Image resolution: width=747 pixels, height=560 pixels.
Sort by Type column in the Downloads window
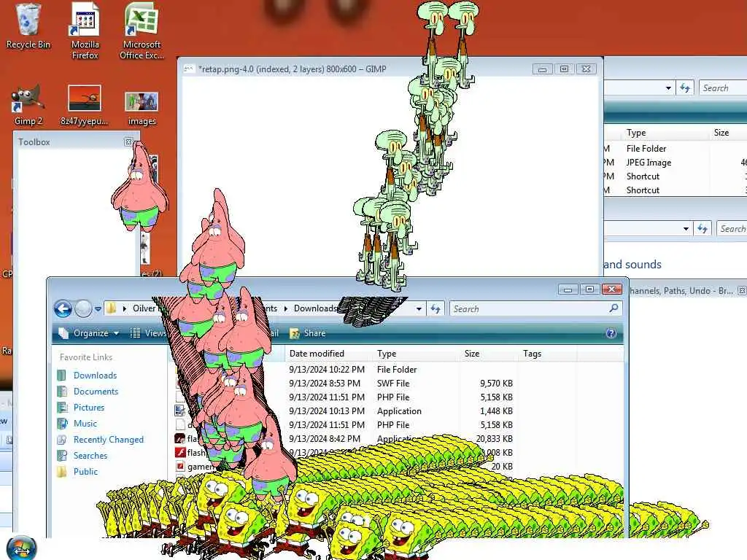417,354
